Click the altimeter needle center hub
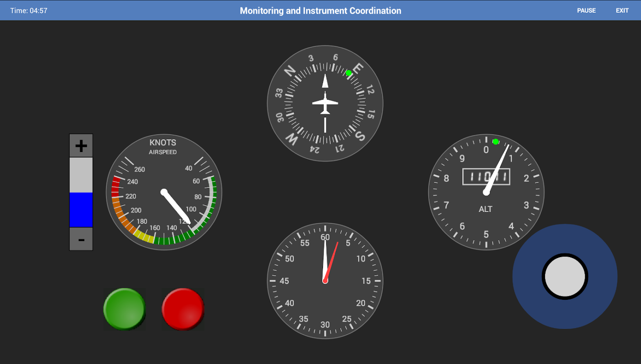641x364 pixels. (486, 192)
